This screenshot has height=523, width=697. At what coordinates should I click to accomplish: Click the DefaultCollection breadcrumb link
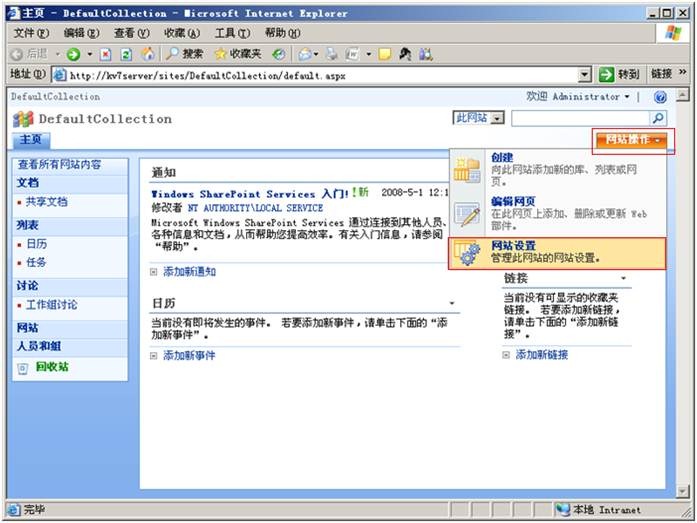click(x=56, y=96)
